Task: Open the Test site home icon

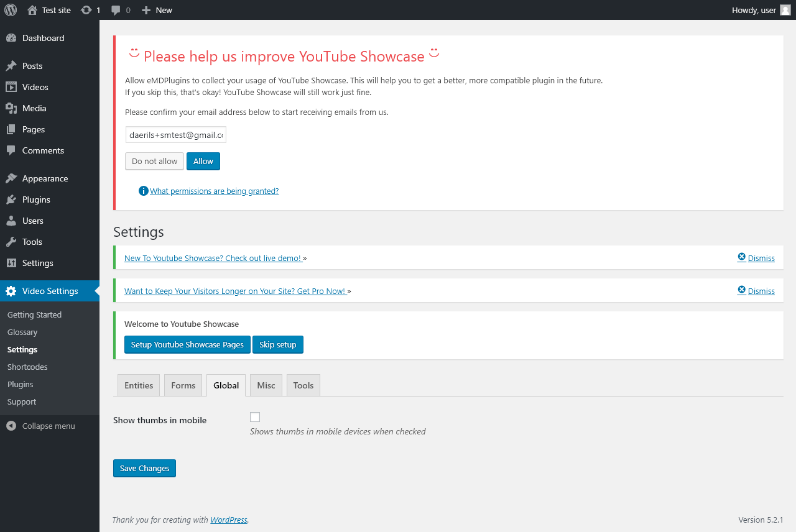Action: (32, 10)
